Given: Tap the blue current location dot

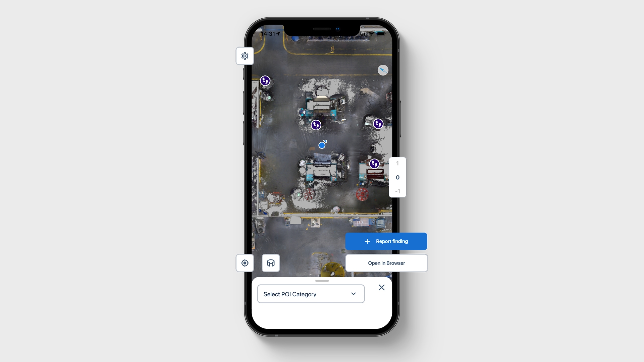Looking at the screenshot, I should click(322, 145).
